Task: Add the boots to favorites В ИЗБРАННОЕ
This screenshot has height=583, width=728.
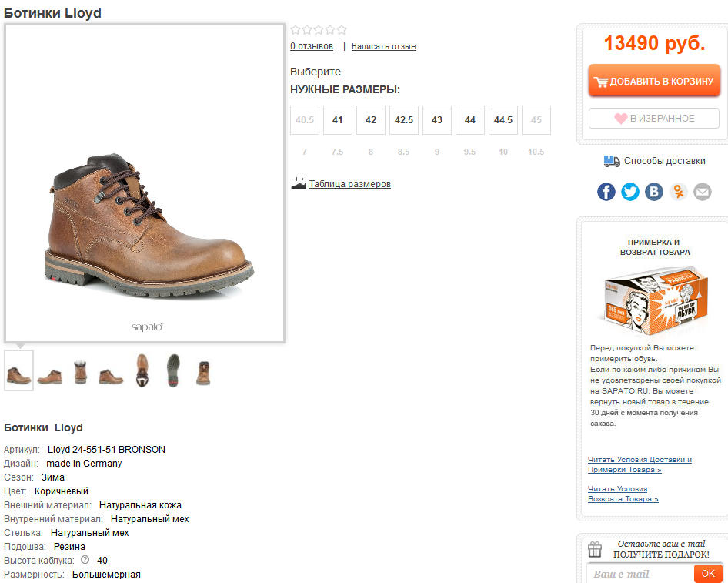Action: pyautogui.click(x=654, y=119)
